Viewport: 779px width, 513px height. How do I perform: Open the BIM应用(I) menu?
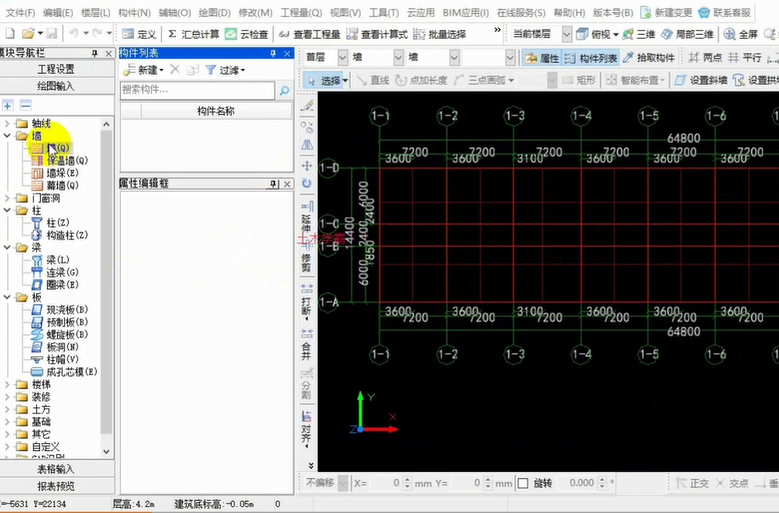coord(466,12)
